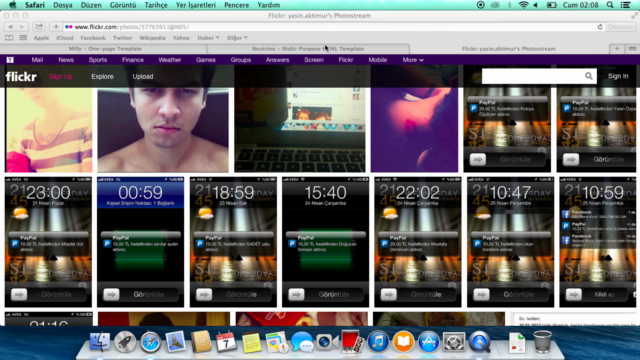
Task: Click the Flickr search input field
Action: point(533,76)
